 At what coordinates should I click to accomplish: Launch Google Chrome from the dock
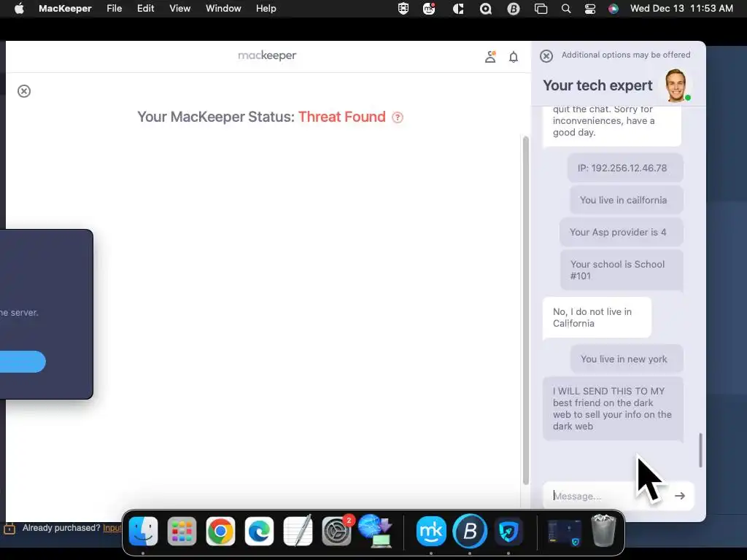click(x=220, y=531)
